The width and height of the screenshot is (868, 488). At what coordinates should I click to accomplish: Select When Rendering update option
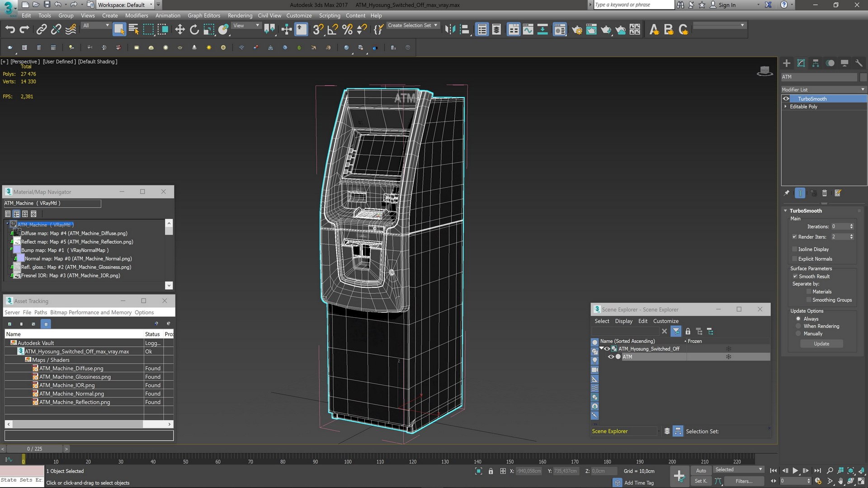[798, 326]
